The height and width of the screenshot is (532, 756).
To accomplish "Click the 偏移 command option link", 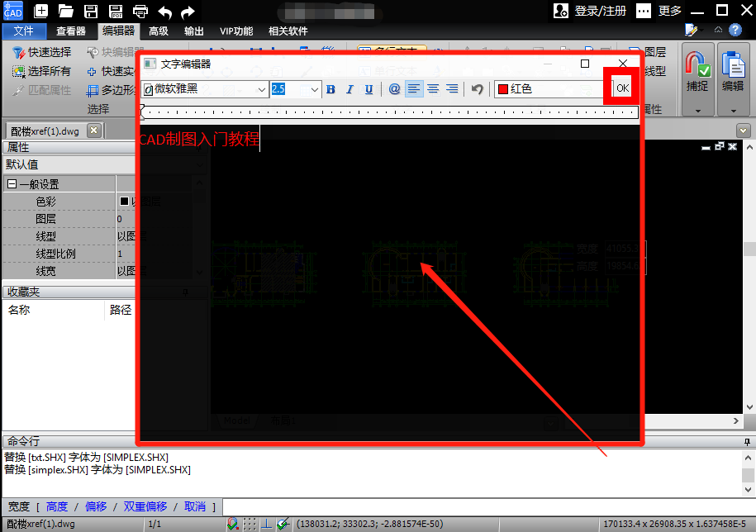I will coord(96,507).
